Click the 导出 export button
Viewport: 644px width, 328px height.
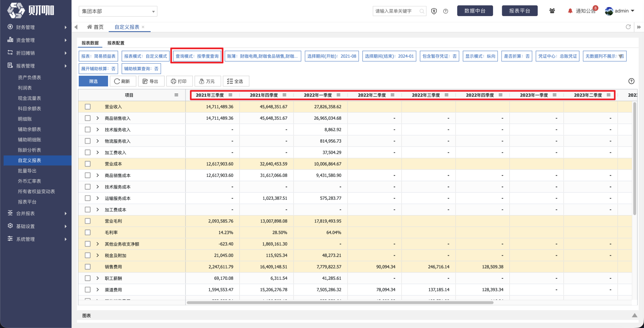click(x=151, y=81)
